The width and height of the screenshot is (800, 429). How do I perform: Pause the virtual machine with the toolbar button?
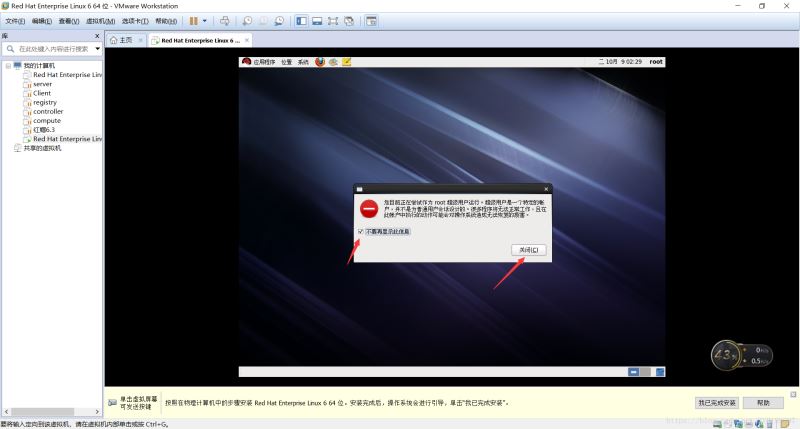click(193, 21)
